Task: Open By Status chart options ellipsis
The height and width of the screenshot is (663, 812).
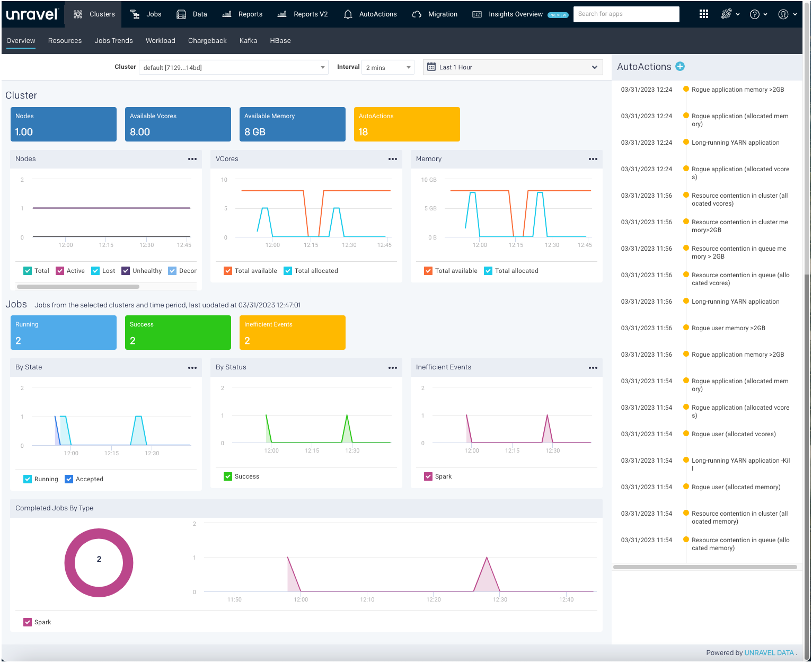Action: pos(393,367)
